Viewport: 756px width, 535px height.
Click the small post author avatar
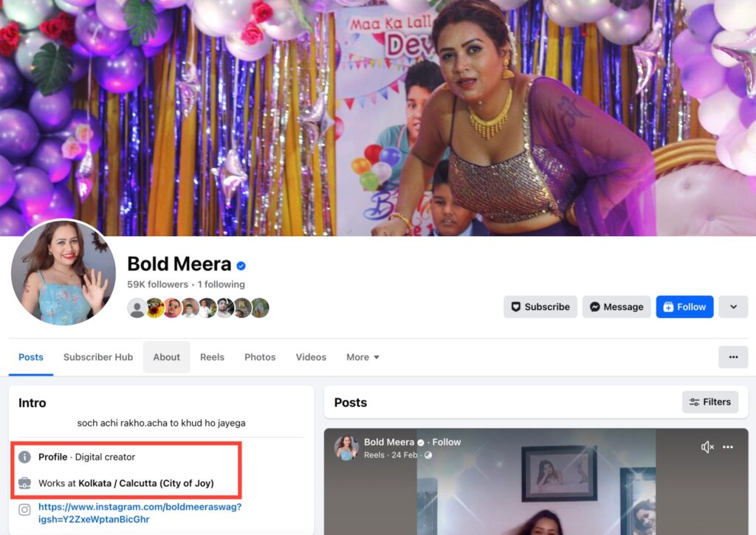[346, 447]
